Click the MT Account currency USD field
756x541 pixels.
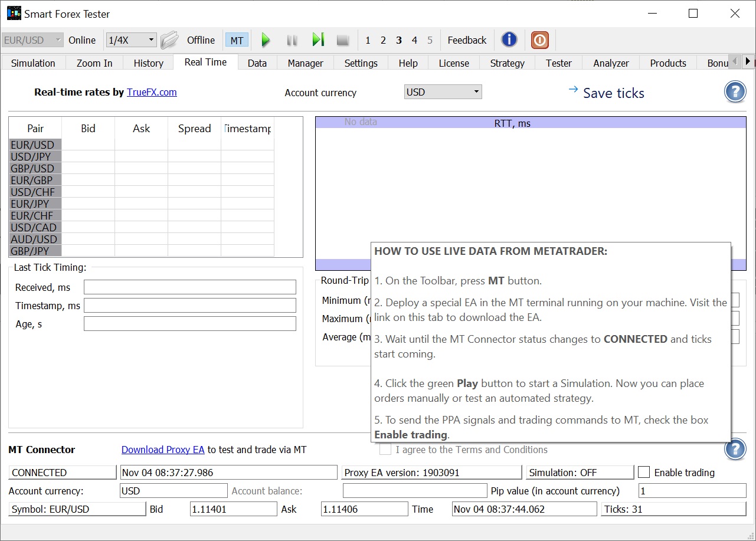point(174,491)
